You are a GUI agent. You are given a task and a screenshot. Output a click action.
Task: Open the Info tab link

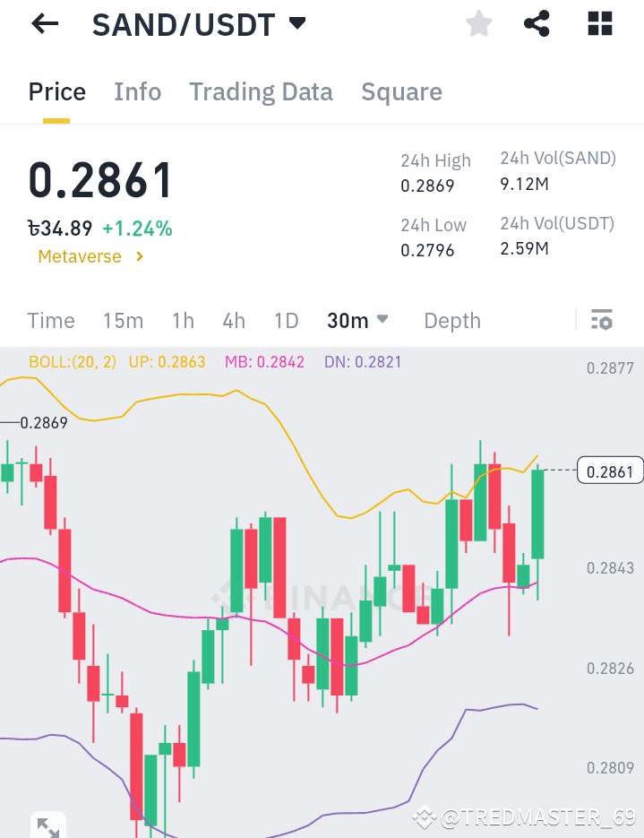coord(137,91)
